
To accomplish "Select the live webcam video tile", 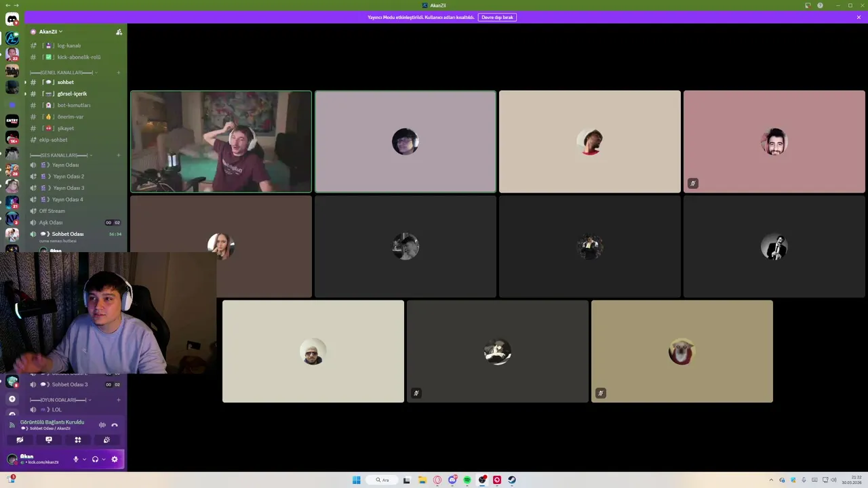I will pyautogui.click(x=221, y=142).
